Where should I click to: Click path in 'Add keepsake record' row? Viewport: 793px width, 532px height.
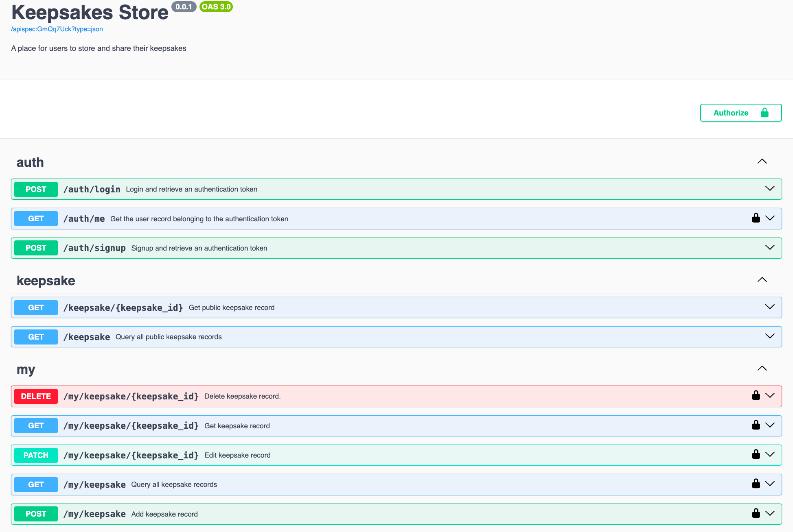click(94, 514)
